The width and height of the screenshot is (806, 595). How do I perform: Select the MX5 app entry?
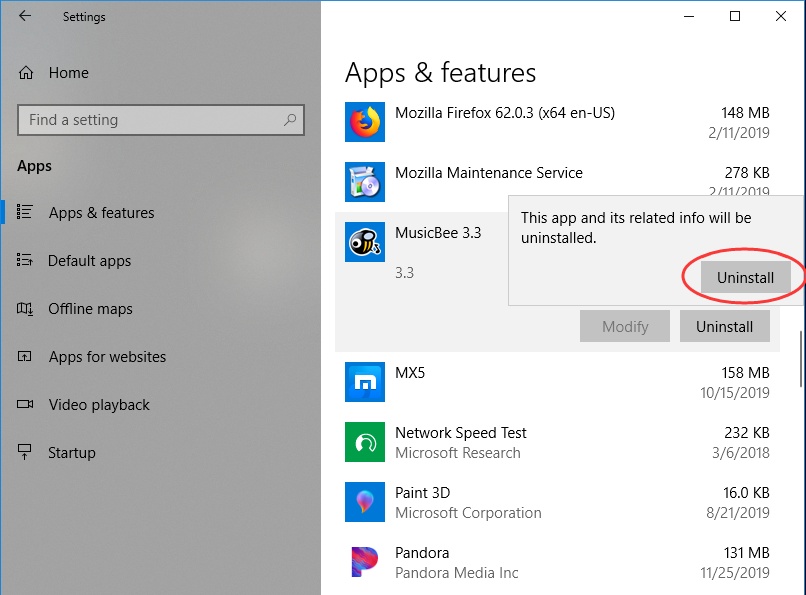point(557,382)
